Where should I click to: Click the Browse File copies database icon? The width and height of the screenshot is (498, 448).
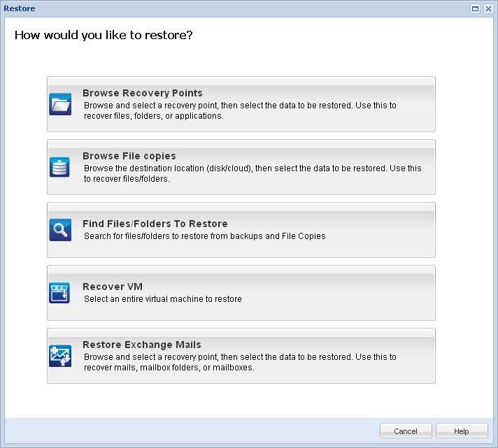[61, 167]
